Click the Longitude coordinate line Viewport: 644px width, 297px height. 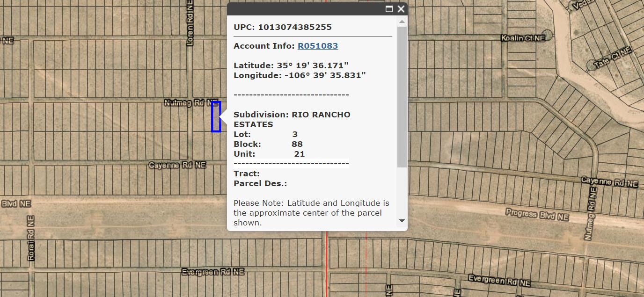(x=300, y=75)
